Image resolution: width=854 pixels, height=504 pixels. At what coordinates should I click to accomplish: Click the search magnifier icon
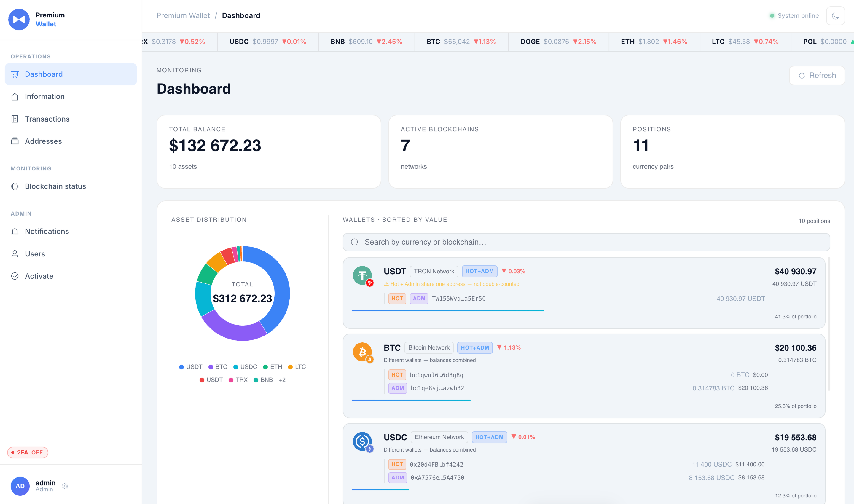(355, 242)
